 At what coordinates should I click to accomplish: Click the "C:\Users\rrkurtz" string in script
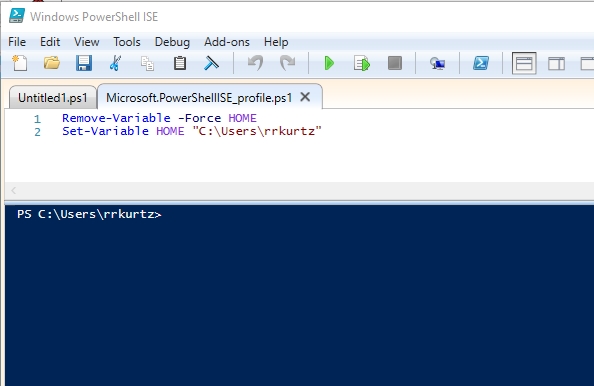[x=257, y=131]
